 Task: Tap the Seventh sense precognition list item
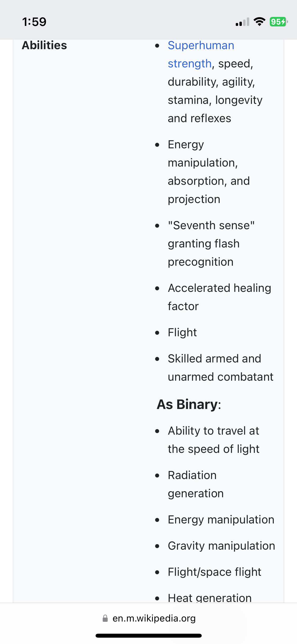click(x=211, y=244)
